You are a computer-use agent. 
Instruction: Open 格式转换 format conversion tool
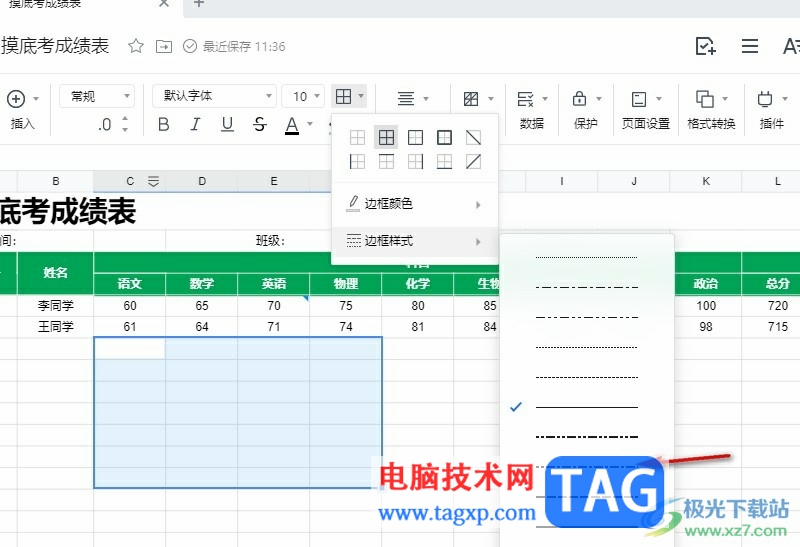coord(711,110)
